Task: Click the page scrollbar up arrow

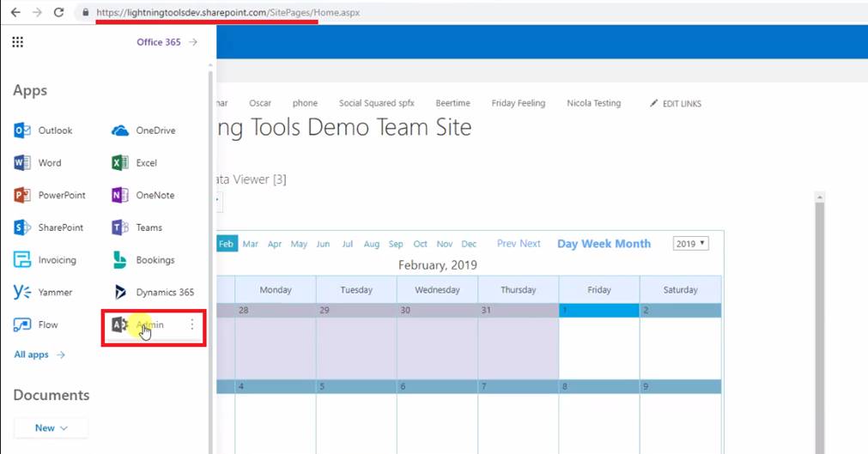Action: click(x=820, y=197)
